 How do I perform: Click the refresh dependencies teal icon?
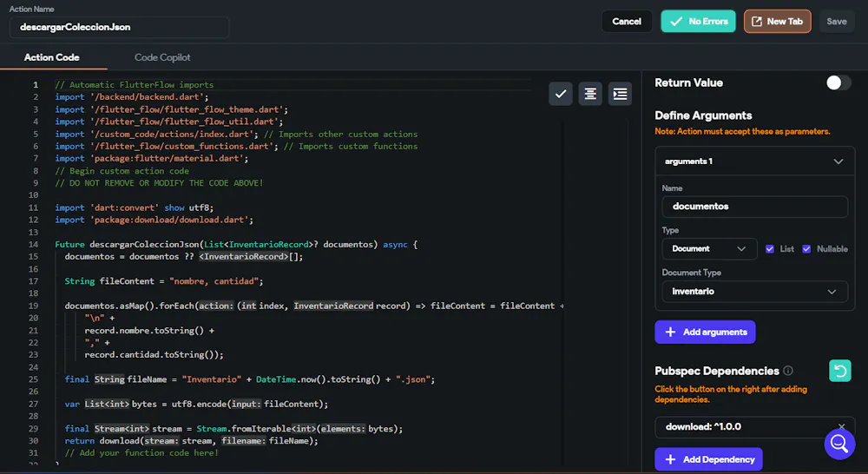pyautogui.click(x=839, y=371)
